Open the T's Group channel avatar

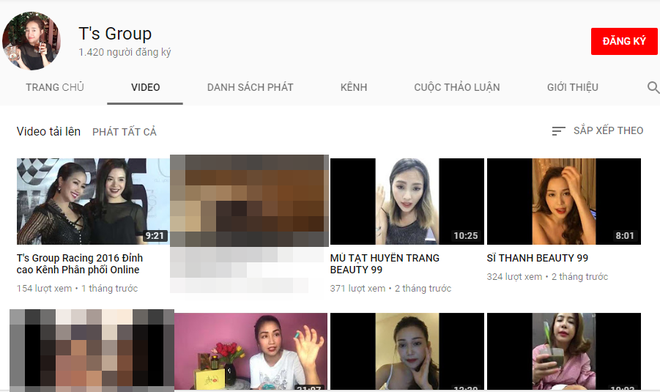tap(32, 41)
